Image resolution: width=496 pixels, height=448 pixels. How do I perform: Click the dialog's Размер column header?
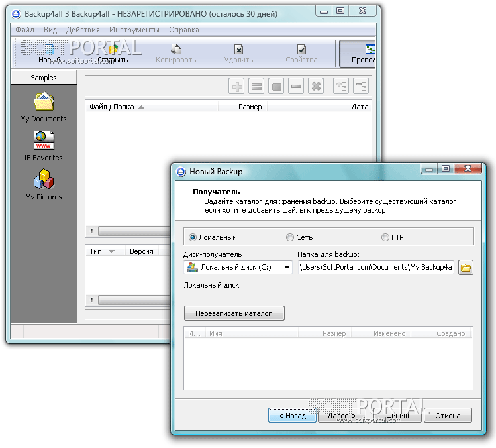(325, 333)
